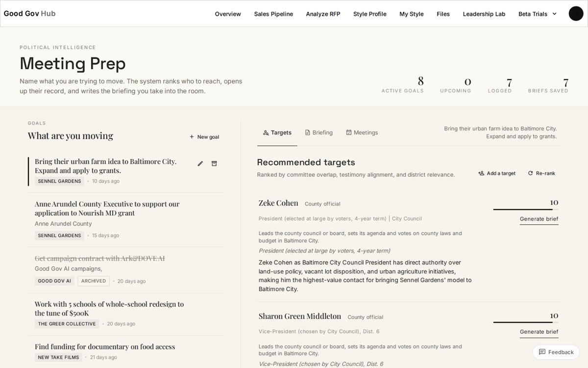Switch to the Briefing tab
The image size is (588, 368).
point(318,132)
